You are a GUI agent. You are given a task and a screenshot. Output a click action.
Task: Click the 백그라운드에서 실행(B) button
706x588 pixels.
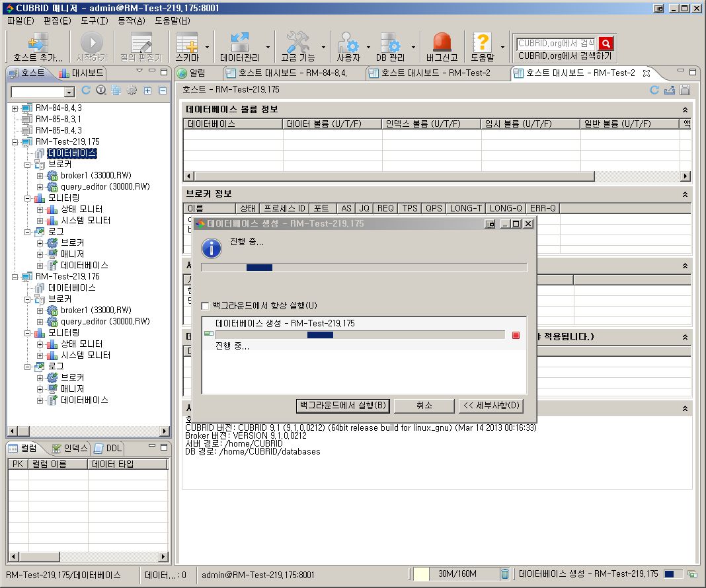point(342,405)
